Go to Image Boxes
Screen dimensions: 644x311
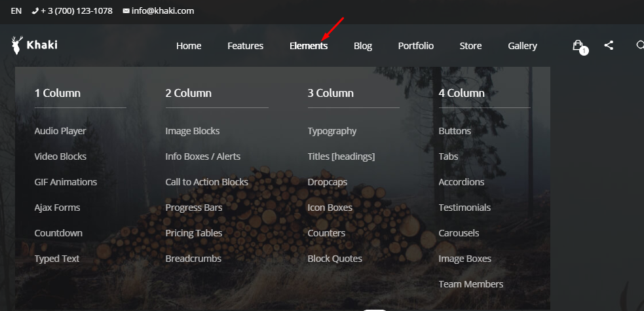pyautogui.click(x=465, y=259)
